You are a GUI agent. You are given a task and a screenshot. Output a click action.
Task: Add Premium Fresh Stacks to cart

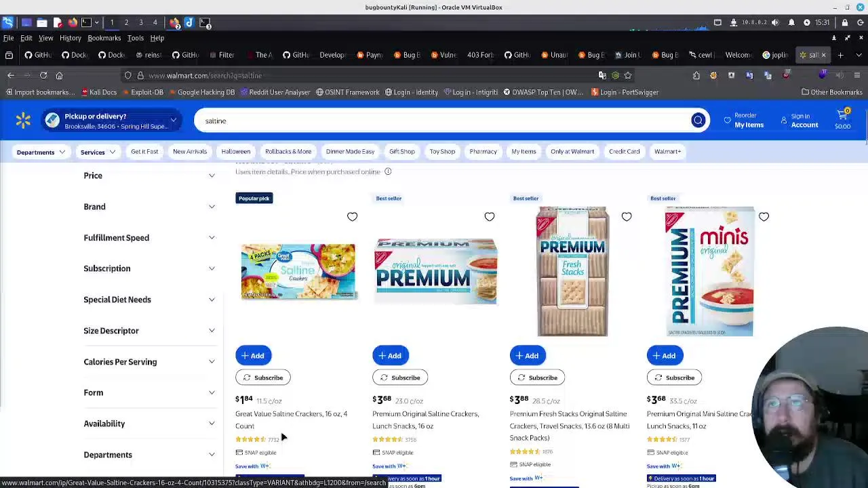(x=528, y=356)
